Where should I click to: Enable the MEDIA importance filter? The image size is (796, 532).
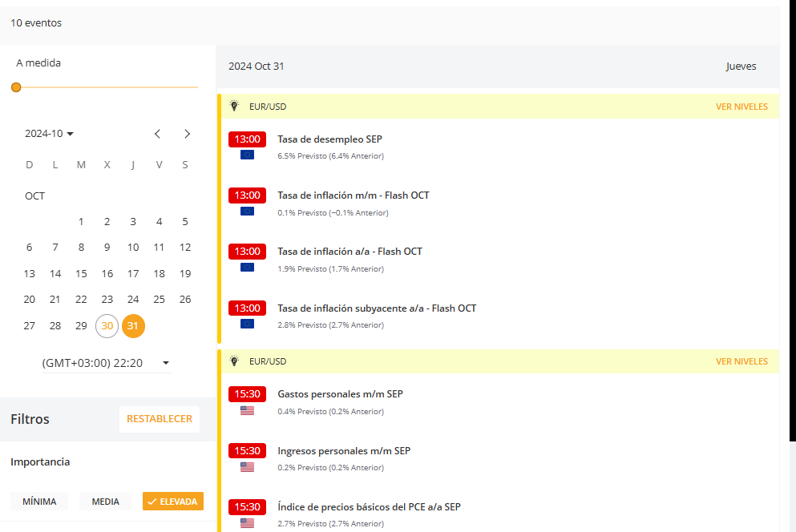[105, 501]
